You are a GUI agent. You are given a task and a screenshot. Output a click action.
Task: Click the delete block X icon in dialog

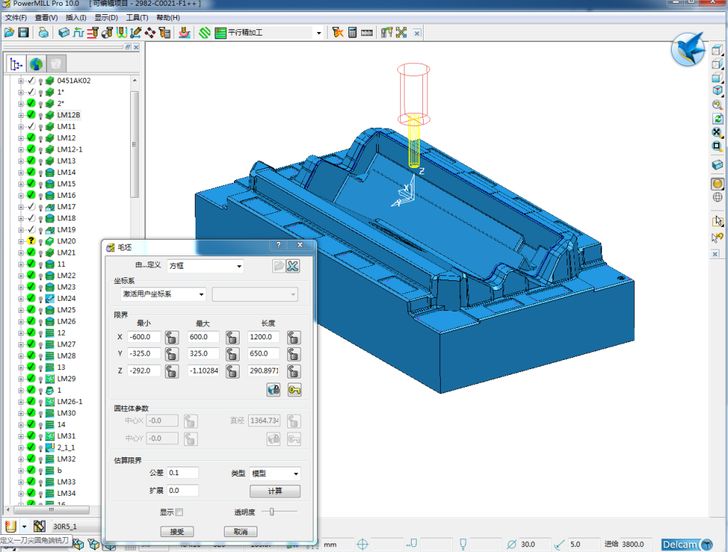point(292,266)
